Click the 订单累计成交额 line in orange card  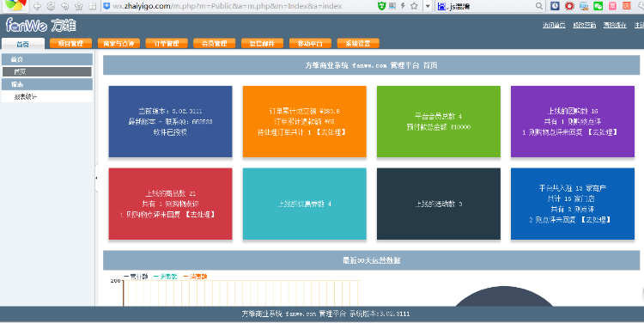tap(304, 111)
